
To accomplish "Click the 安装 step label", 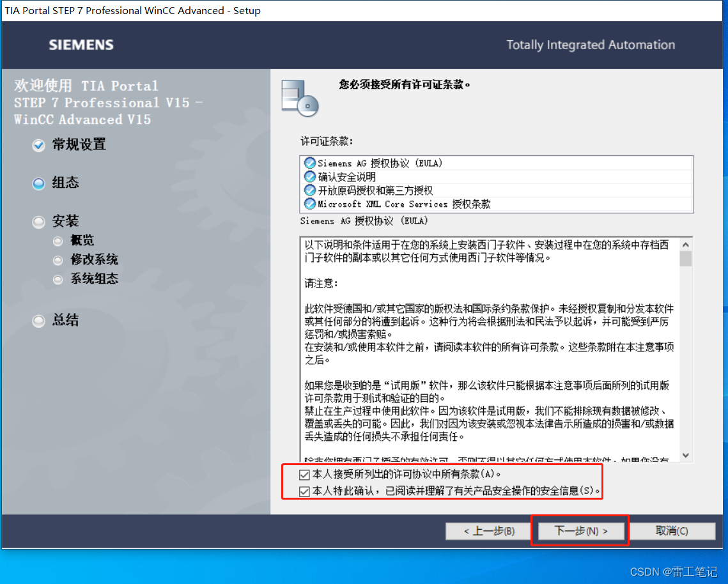I will pyautogui.click(x=65, y=221).
